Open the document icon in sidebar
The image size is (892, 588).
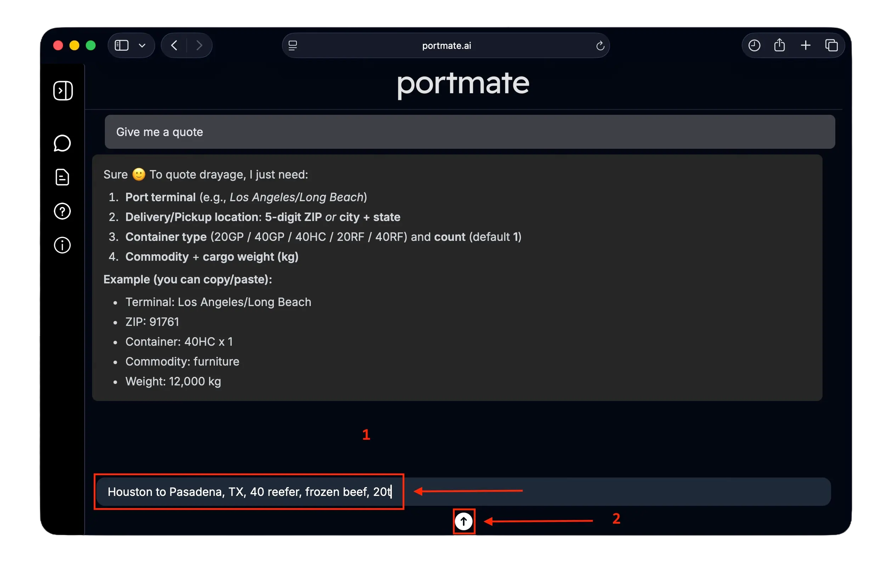(x=62, y=177)
